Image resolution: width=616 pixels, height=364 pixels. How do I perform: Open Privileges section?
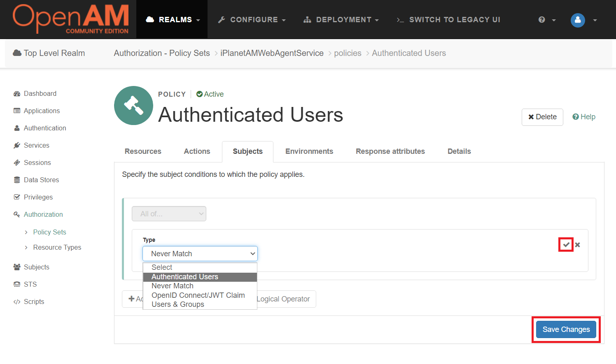click(x=38, y=197)
